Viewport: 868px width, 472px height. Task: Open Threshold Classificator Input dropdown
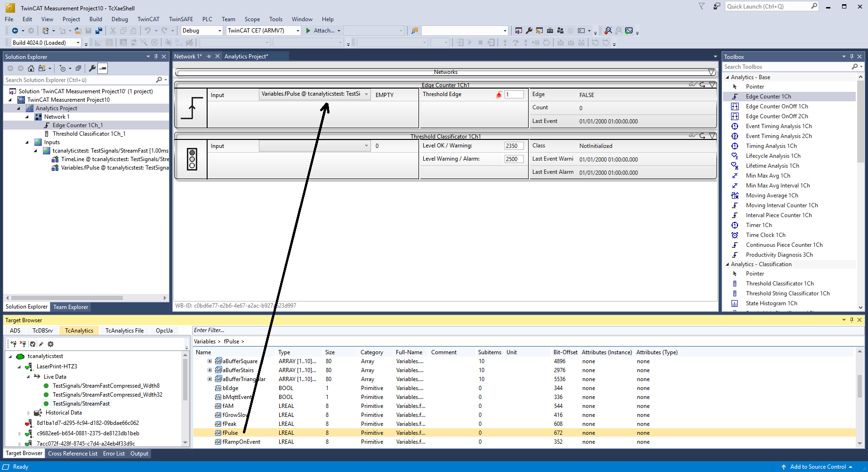366,146
